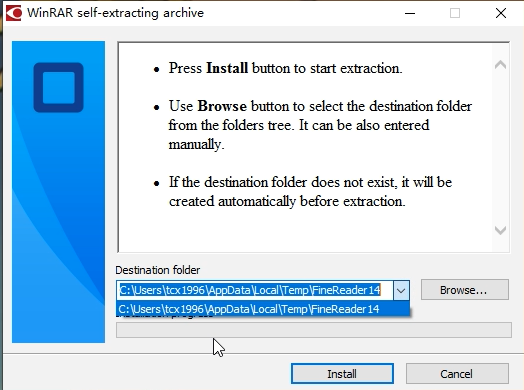The image size is (524, 390).
Task: Click the 'Destination folder' label
Action: click(x=158, y=270)
